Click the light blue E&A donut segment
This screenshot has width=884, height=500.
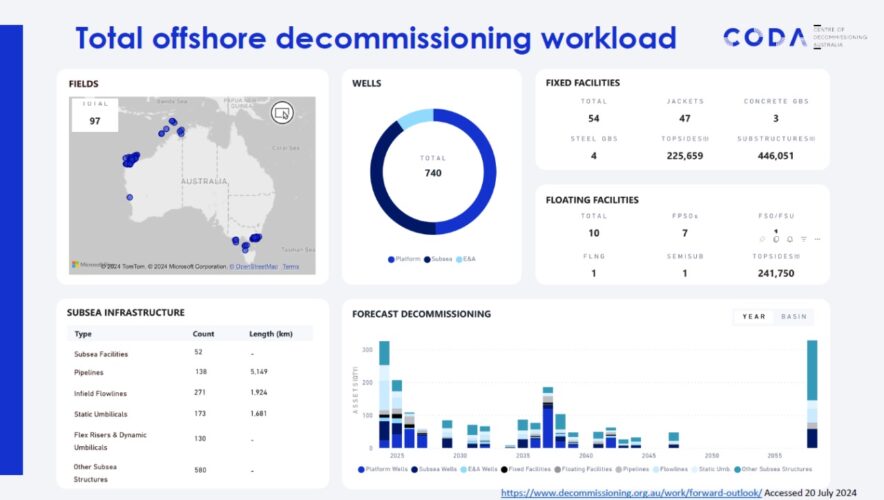[x=415, y=118]
